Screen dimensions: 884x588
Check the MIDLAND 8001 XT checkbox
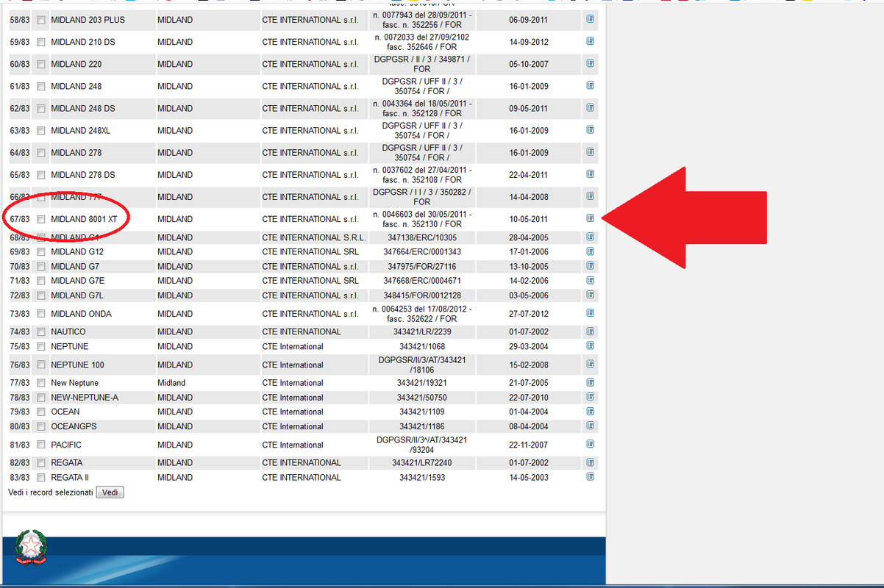[x=41, y=219]
